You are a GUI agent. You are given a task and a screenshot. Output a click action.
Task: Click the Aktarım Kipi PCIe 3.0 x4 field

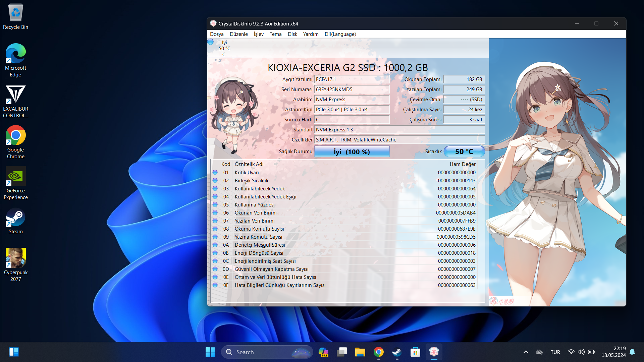click(x=352, y=110)
